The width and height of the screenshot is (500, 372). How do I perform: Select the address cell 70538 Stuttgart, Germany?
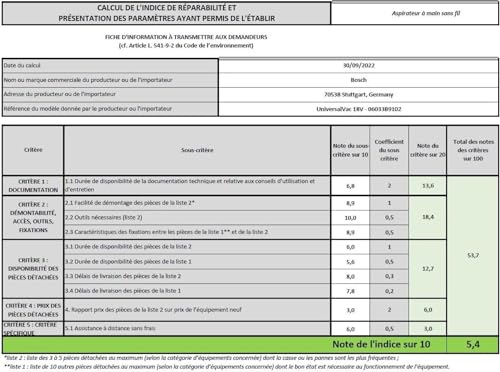(358, 95)
